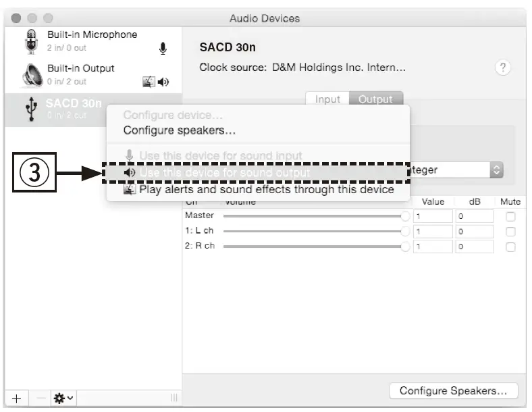Click the Value column header

coord(433,201)
